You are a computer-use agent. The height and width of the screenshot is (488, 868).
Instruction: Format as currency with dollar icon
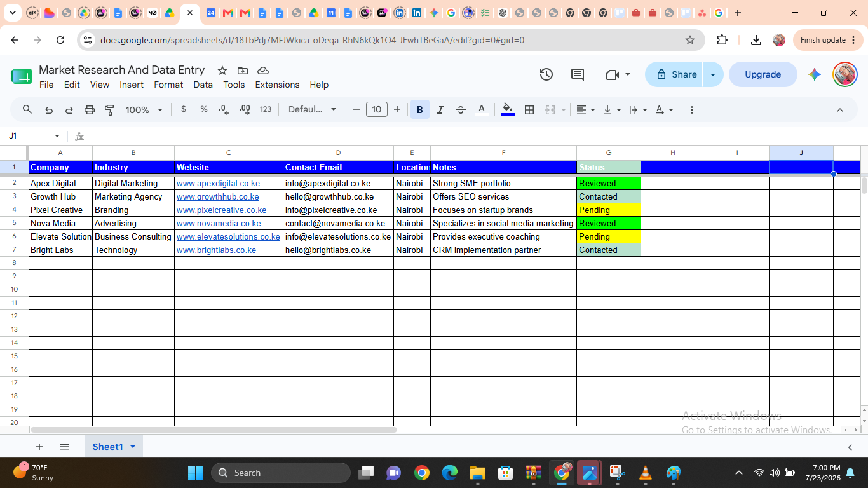pyautogui.click(x=184, y=109)
